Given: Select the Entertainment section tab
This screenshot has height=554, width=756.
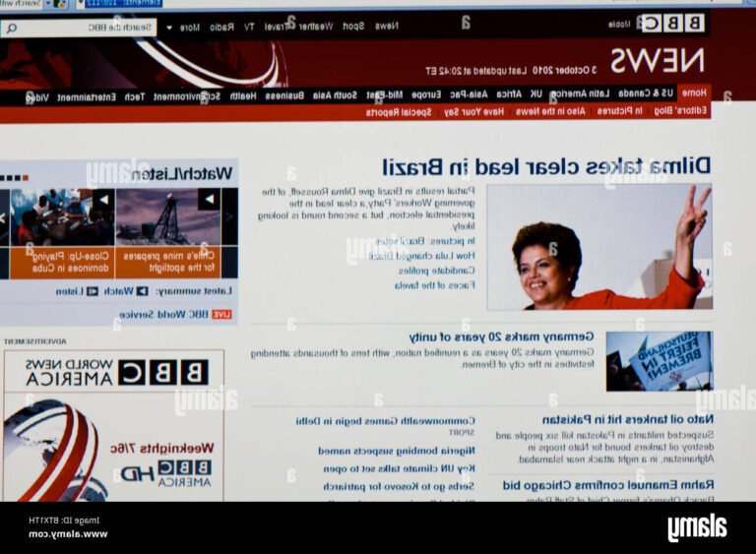Looking at the screenshot, I should point(87,97).
